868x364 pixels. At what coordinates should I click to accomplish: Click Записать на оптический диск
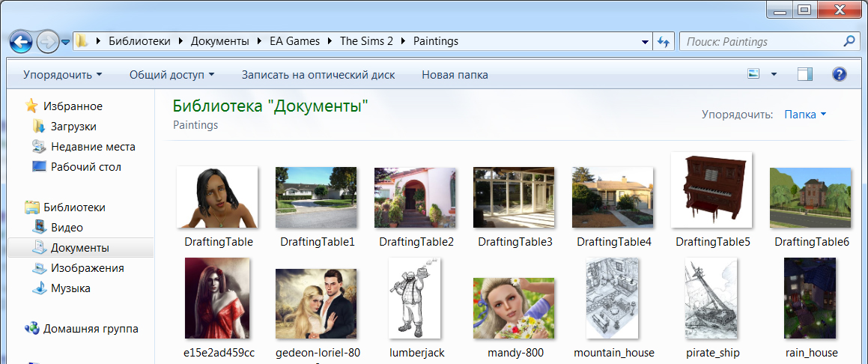coord(318,75)
